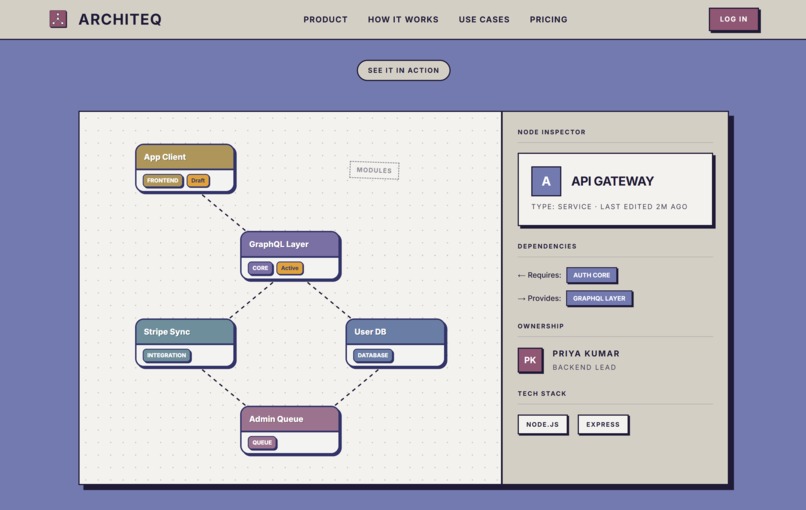Open the GRAPHQL LAYER provides chip
This screenshot has width=806, height=510.
click(x=599, y=298)
